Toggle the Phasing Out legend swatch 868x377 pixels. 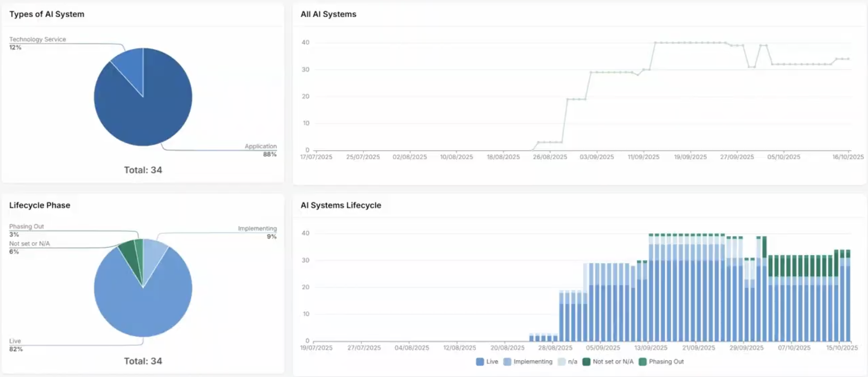[643, 362]
